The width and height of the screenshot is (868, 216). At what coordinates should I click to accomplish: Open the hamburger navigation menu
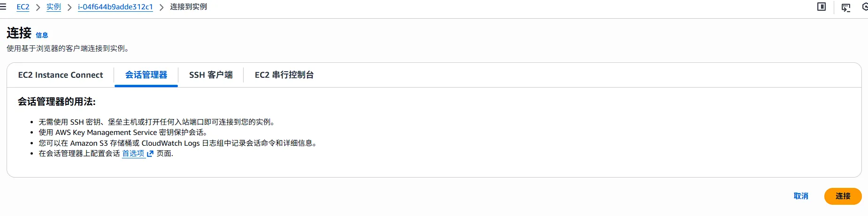[x=3, y=7]
